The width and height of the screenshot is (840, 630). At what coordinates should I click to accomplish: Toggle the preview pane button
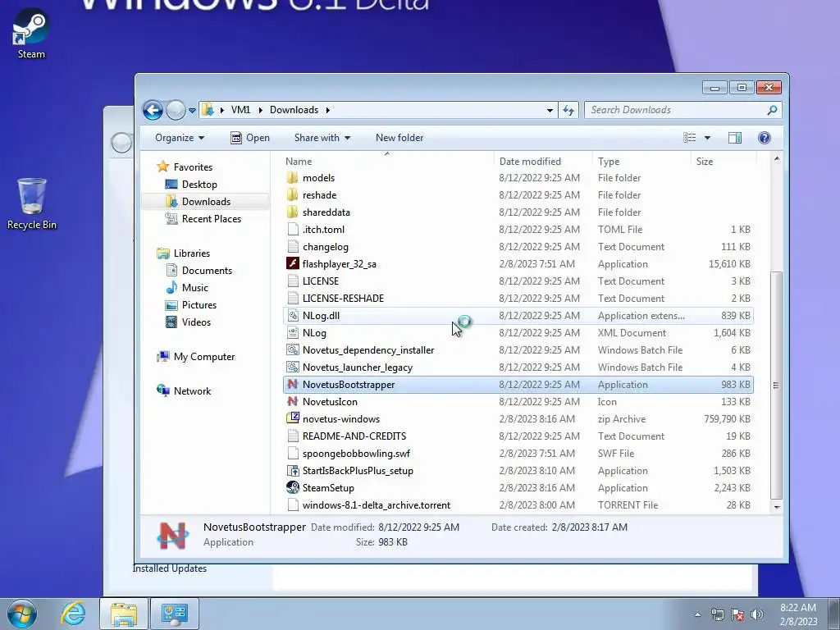[x=735, y=138]
